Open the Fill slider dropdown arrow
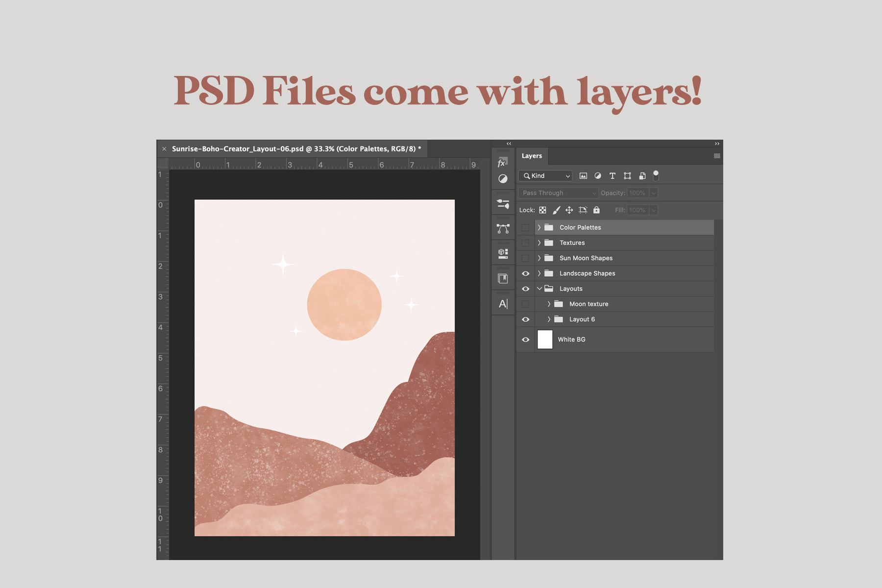Image resolution: width=882 pixels, height=588 pixels. tap(653, 210)
